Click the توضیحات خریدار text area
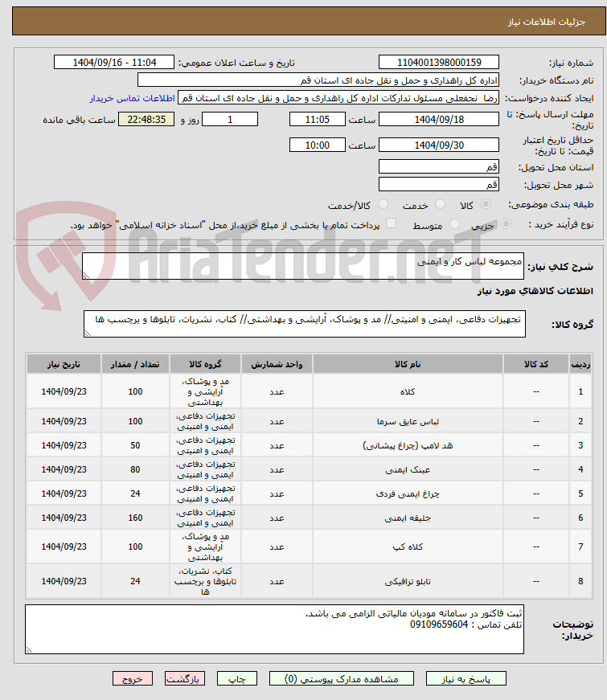The width and height of the screenshot is (607, 700). click(x=274, y=629)
